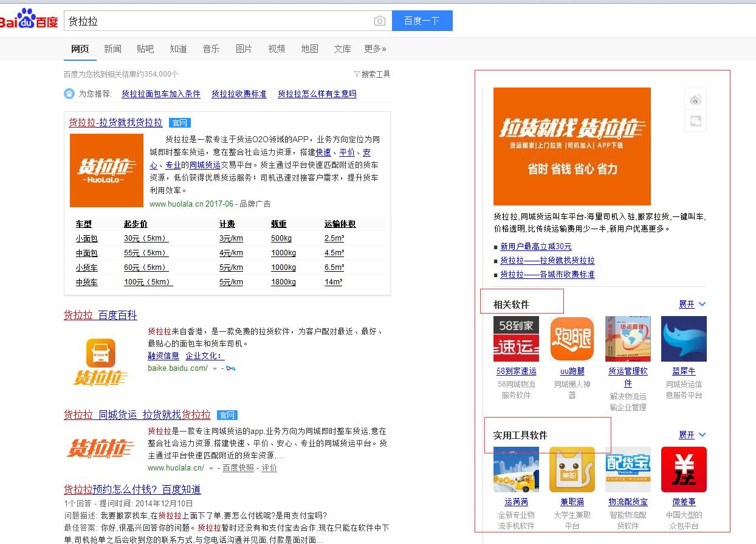Click the orange 拉货就找货拉拉 banner image

click(572, 146)
